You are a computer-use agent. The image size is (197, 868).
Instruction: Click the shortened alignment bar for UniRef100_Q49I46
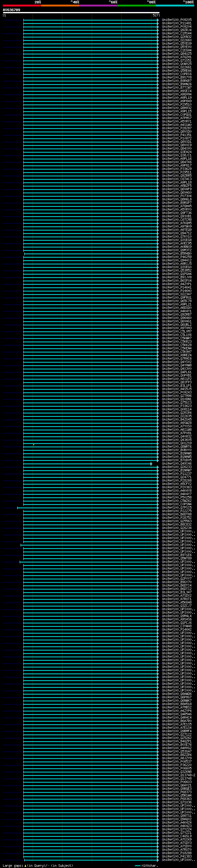pos(87,464)
